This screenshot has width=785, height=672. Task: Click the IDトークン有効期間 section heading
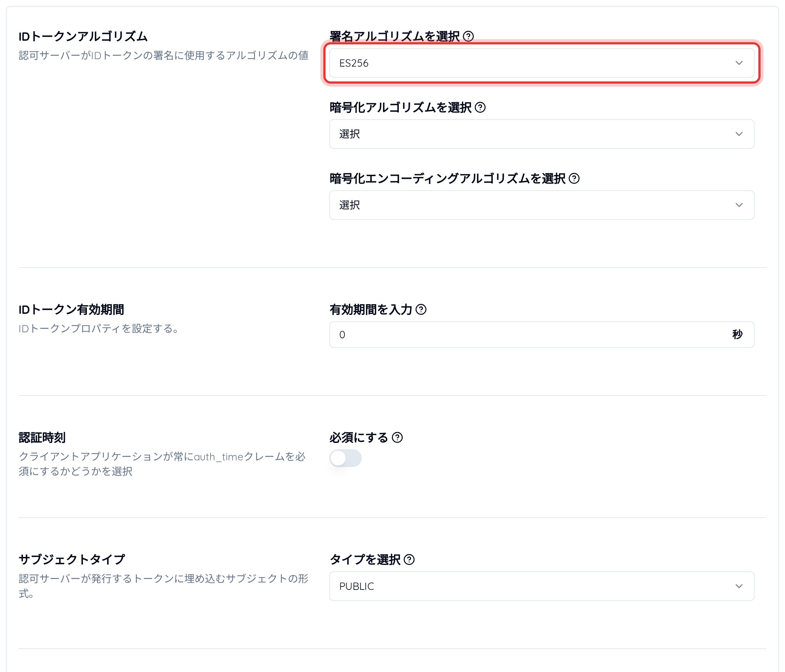click(x=71, y=310)
